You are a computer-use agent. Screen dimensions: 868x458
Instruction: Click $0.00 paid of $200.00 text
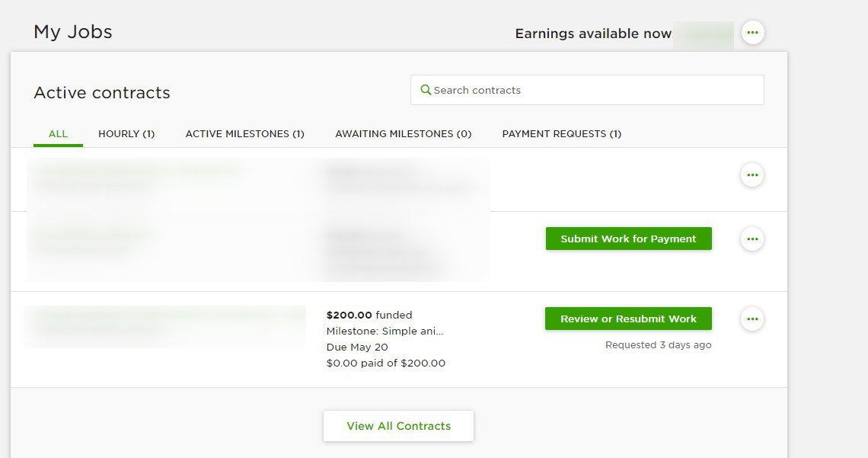point(386,364)
